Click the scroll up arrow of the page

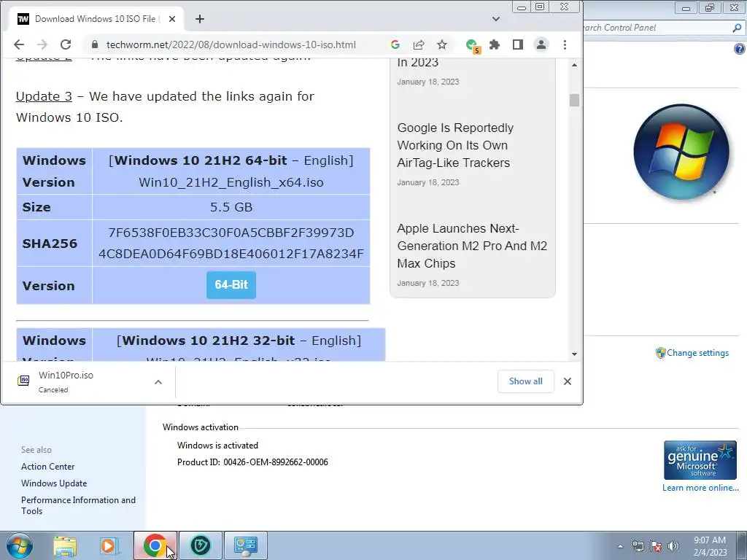[x=574, y=65]
